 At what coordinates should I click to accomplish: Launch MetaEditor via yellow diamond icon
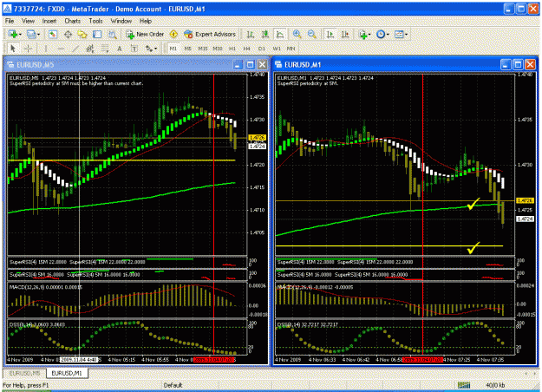coord(173,34)
